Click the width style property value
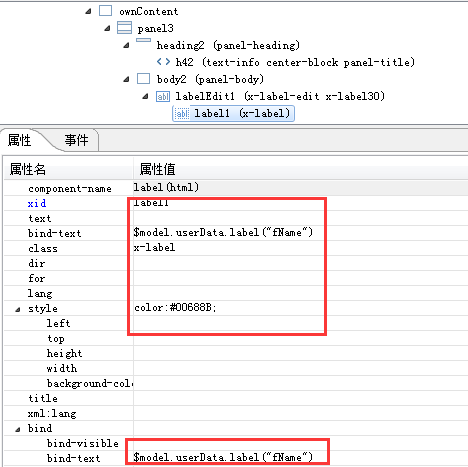Screen dimensions: 468x467 [x=301, y=368]
